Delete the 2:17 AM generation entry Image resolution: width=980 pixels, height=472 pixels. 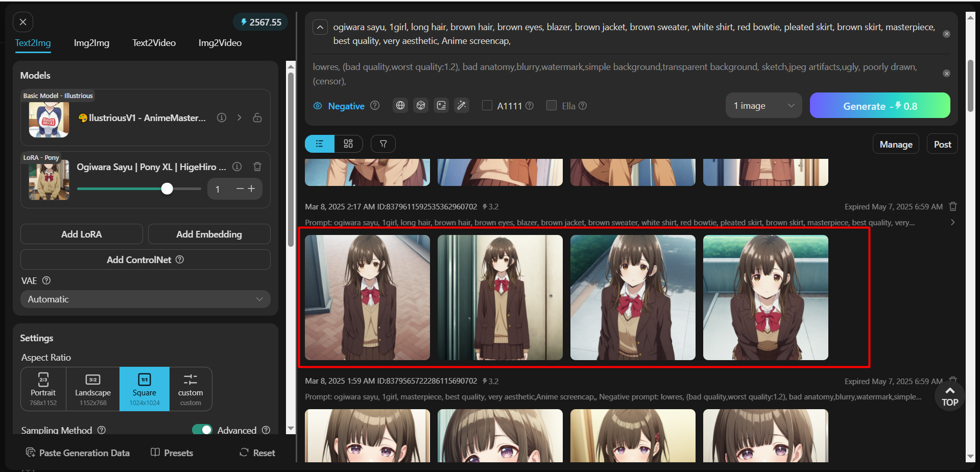953,206
